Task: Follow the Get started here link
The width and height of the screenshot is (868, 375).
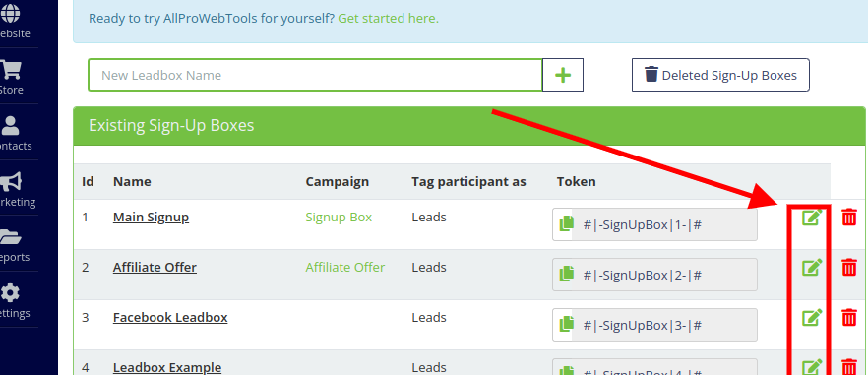Action: pos(388,19)
